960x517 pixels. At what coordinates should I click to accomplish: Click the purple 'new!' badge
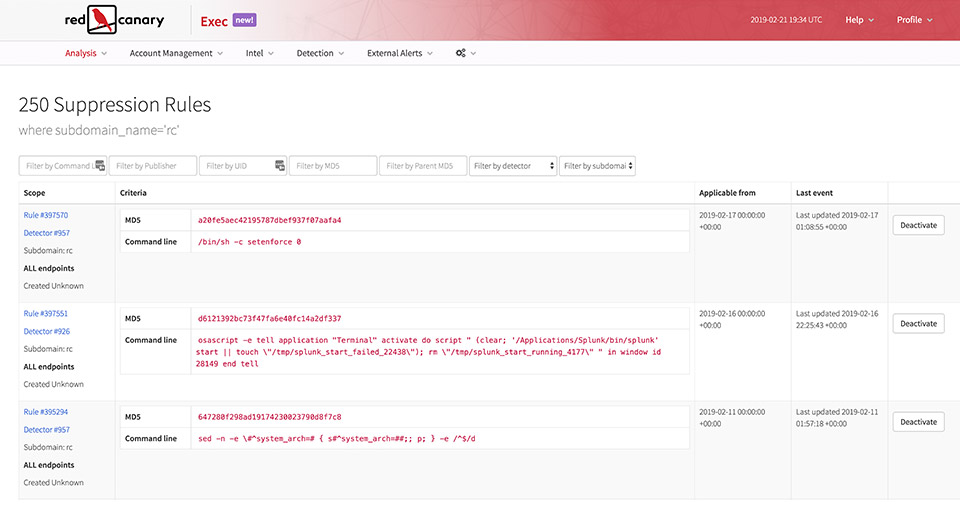(x=245, y=19)
